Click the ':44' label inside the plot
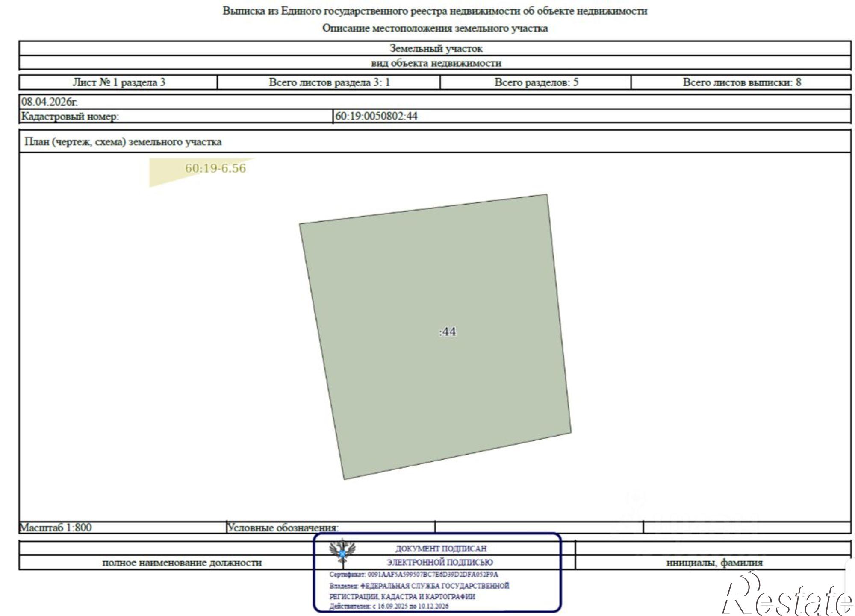Image resolution: width=855 pixels, height=616 pixels. pyautogui.click(x=448, y=332)
